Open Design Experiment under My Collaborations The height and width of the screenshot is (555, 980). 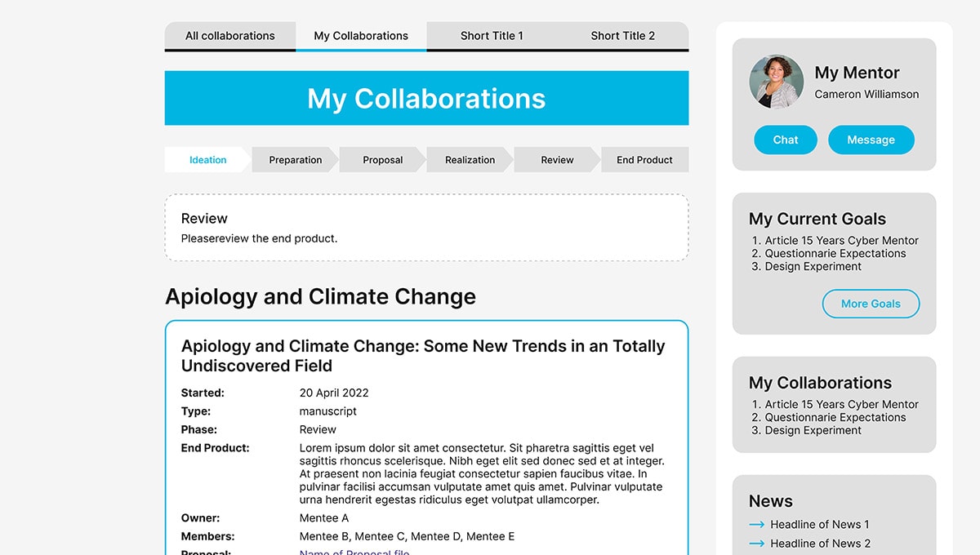coord(813,430)
